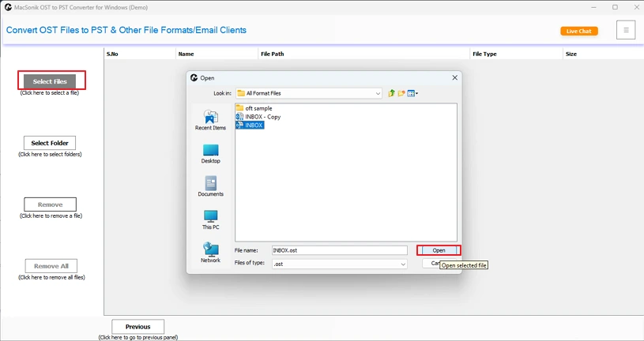The image size is (644, 341).
Task: Click the File name input field
Action: click(x=339, y=250)
